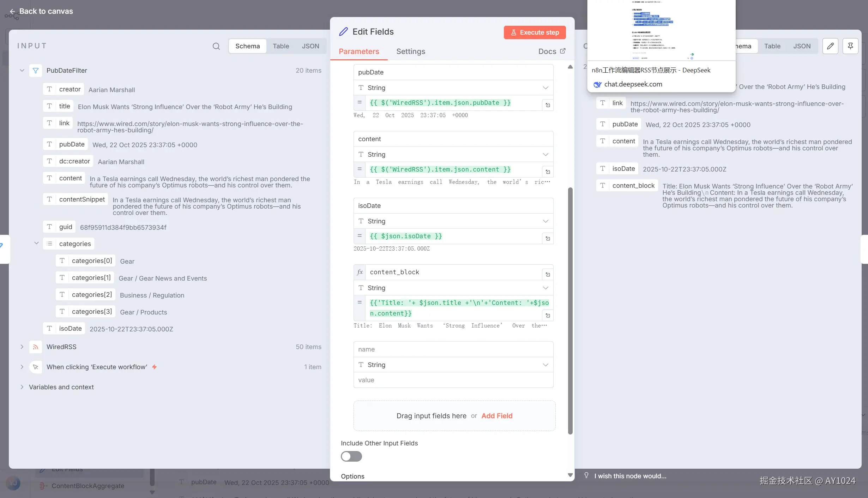This screenshot has height=498, width=868.
Task: Click the empty name input field
Action: (453, 349)
